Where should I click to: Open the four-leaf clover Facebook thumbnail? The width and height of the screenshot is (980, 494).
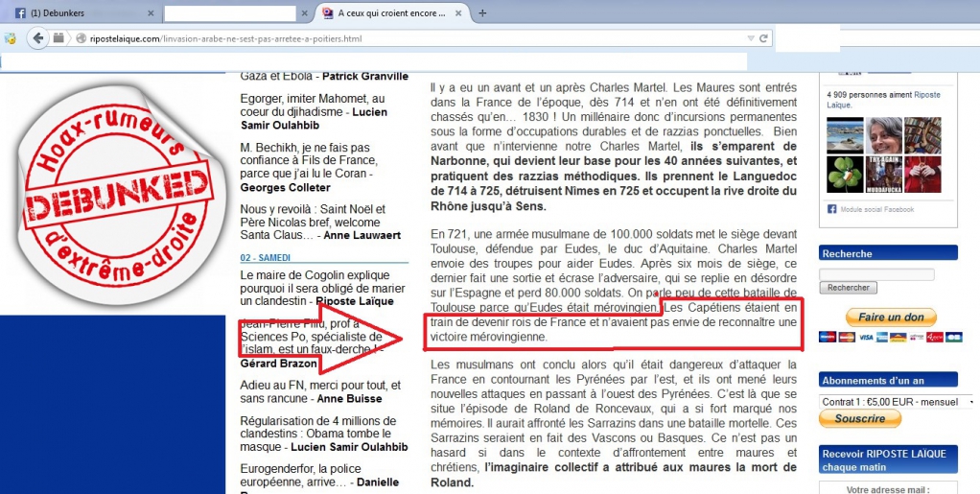click(845, 175)
